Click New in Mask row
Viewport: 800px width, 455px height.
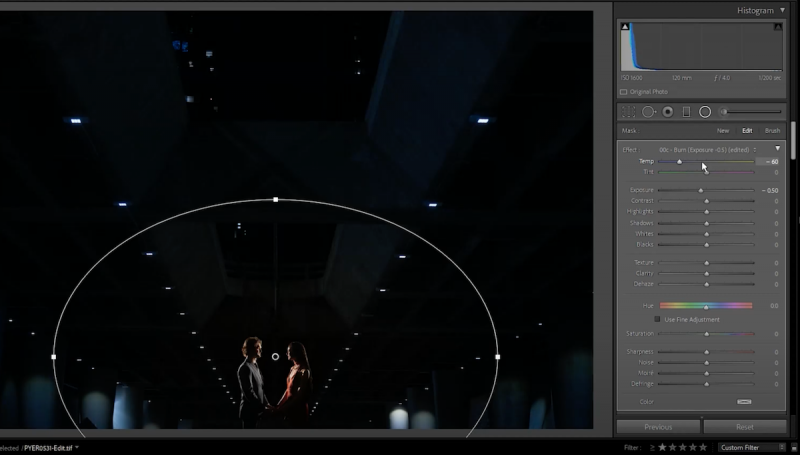click(x=723, y=131)
